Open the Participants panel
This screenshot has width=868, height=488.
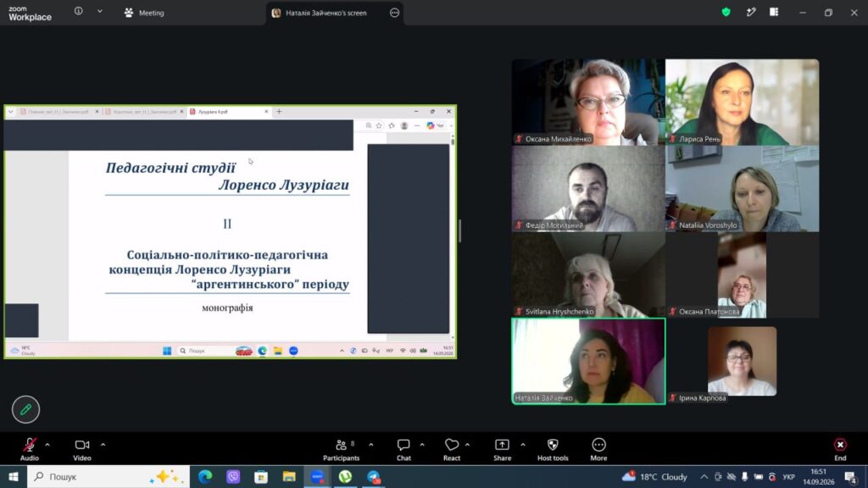click(x=341, y=449)
